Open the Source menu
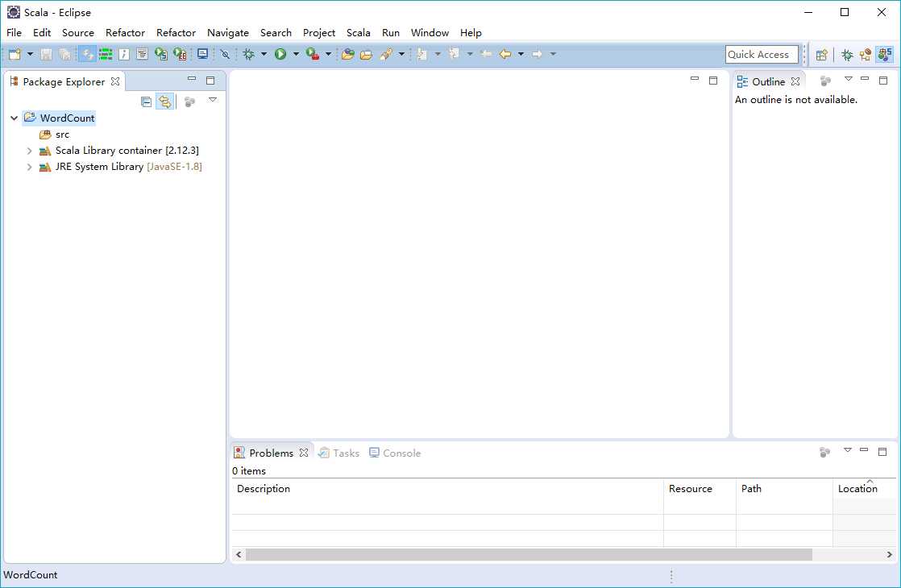The image size is (901, 588). pos(78,33)
